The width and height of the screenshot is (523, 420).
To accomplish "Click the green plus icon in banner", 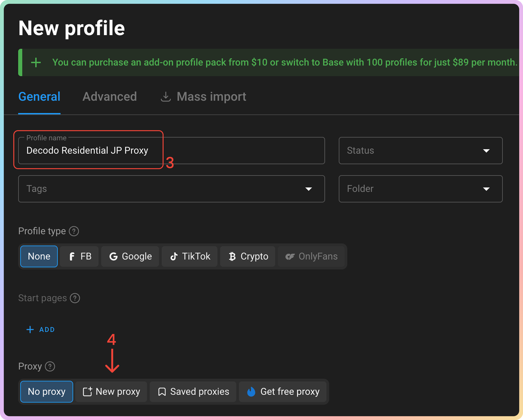I will (36, 62).
